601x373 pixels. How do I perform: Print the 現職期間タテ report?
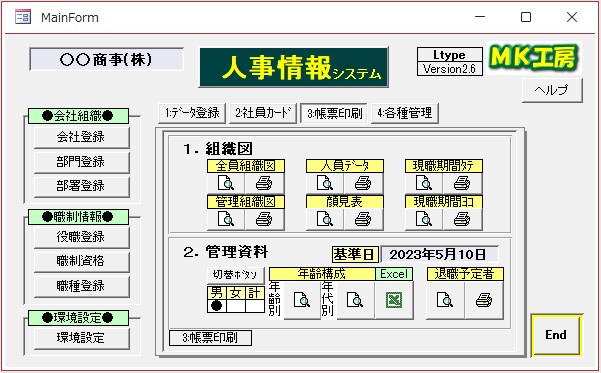(x=462, y=183)
